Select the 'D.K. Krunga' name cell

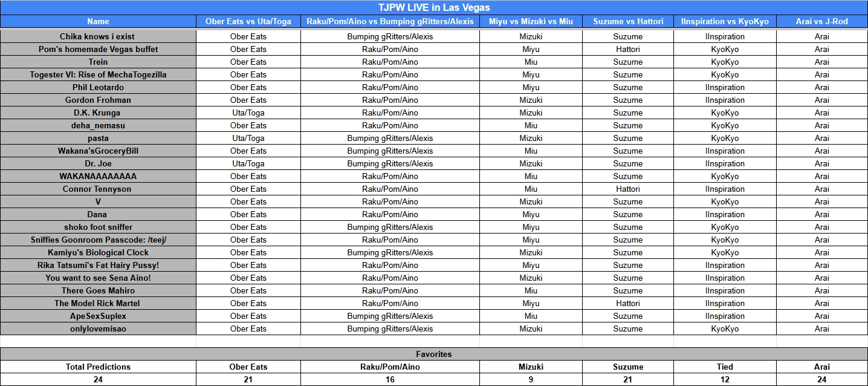click(x=98, y=113)
